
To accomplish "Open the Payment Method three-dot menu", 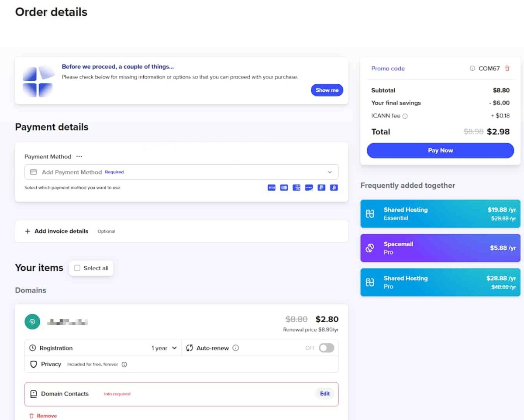I will click(x=79, y=157).
